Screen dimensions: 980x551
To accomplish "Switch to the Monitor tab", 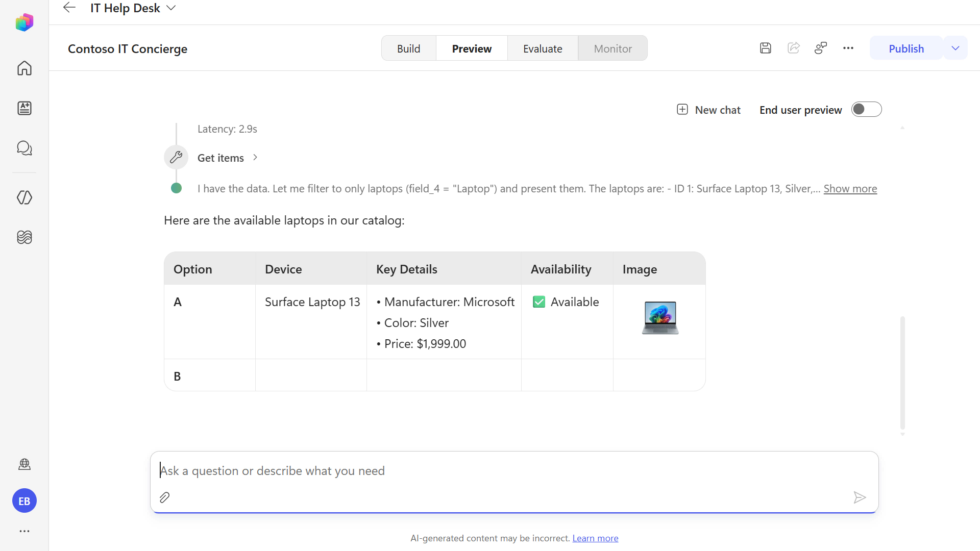I will pos(612,48).
